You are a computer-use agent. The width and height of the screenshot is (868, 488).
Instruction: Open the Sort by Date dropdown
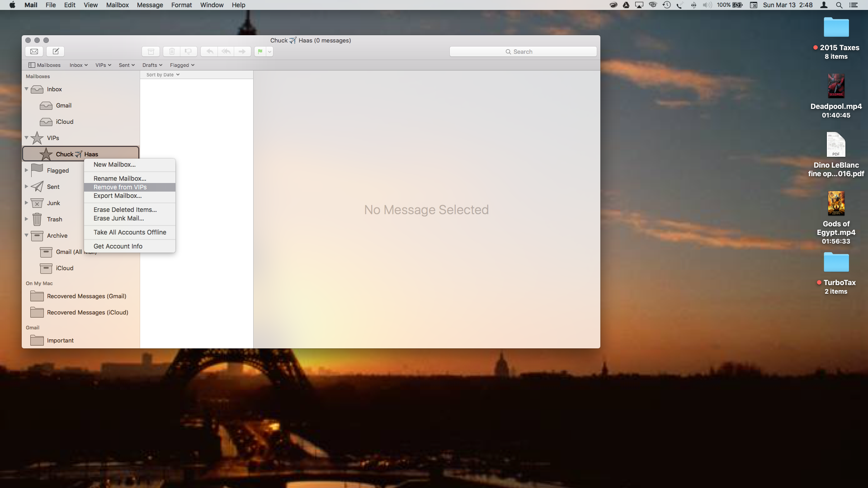tap(163, 75)
